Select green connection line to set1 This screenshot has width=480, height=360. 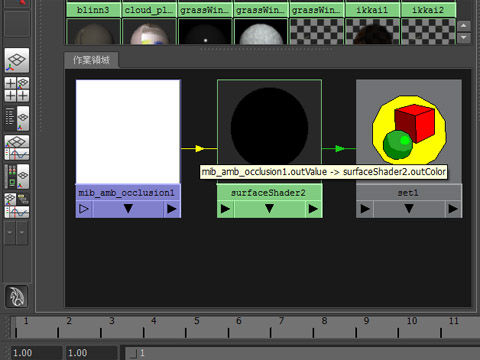(x=339, y=148)
